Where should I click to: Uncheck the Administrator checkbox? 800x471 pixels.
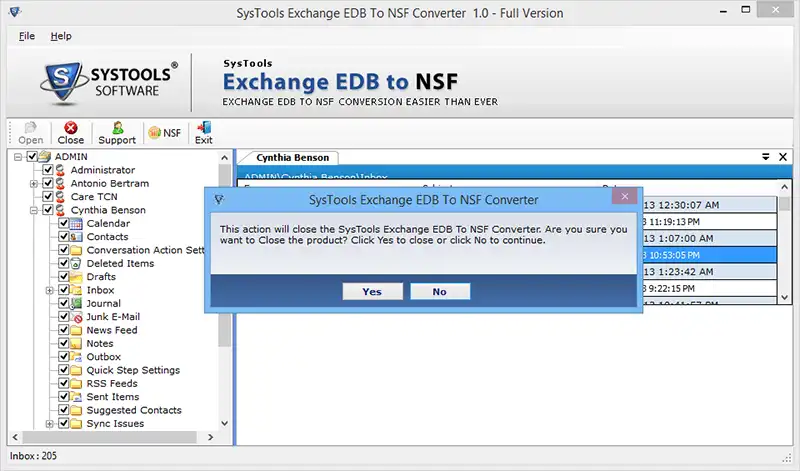click(48, 169)
